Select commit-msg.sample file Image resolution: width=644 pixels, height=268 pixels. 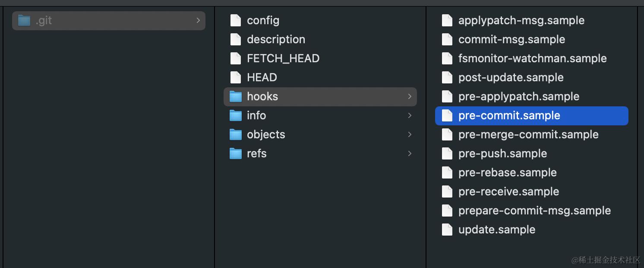click(x=511, y=39)
